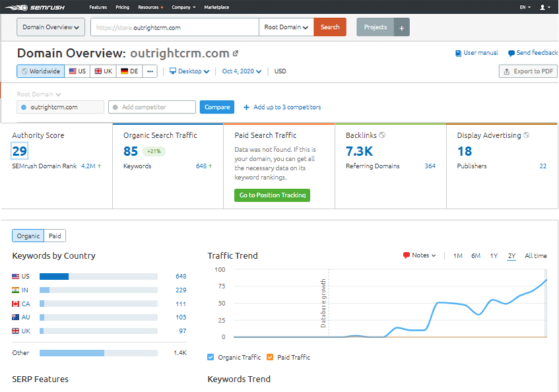
Task: Select the Worldwide database
Action: point(41,71)
